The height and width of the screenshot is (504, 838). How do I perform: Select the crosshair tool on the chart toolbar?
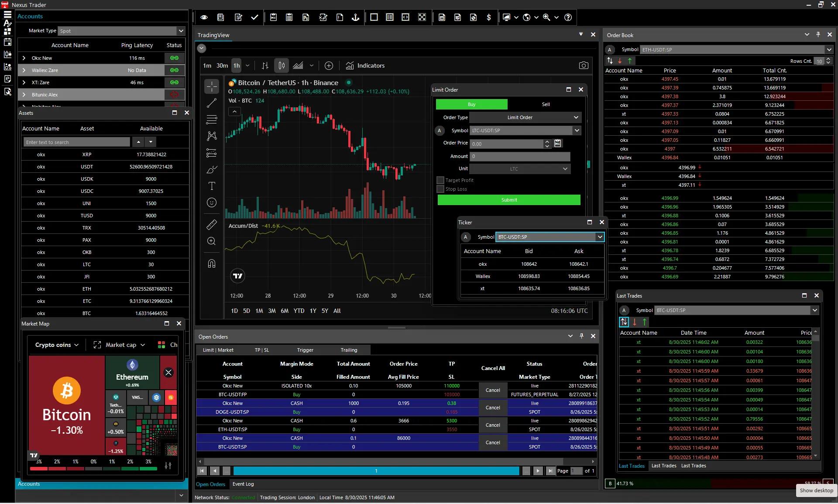tap(212, 86)
